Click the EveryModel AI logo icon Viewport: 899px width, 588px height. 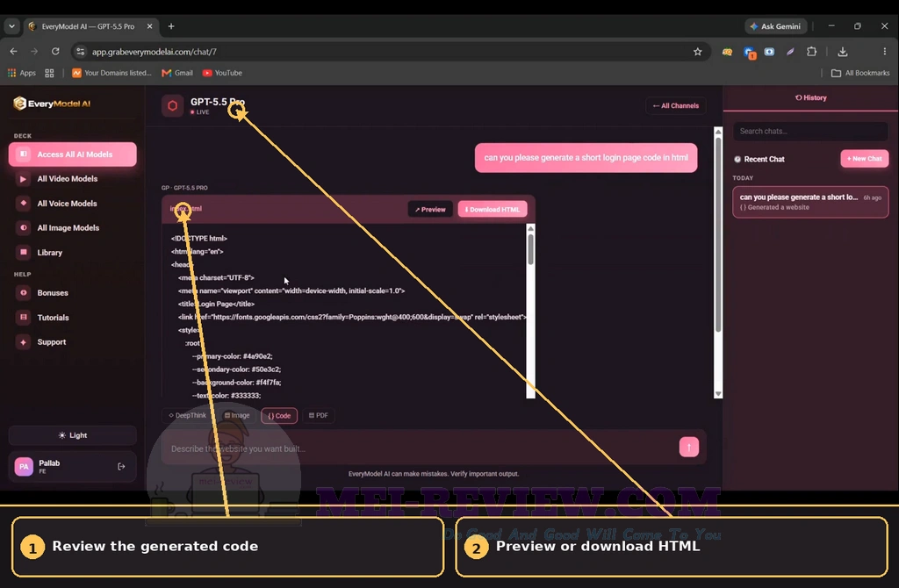19,104
